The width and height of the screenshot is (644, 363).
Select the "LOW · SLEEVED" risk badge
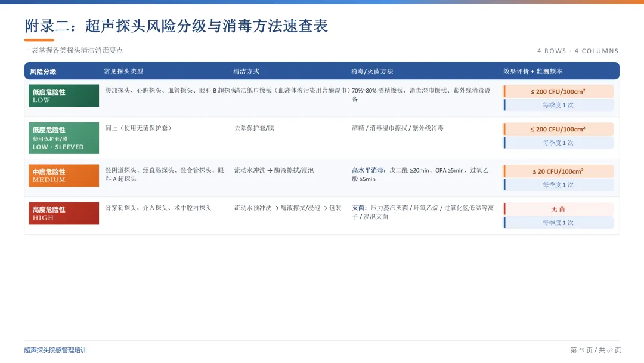(x=64, y=138)
